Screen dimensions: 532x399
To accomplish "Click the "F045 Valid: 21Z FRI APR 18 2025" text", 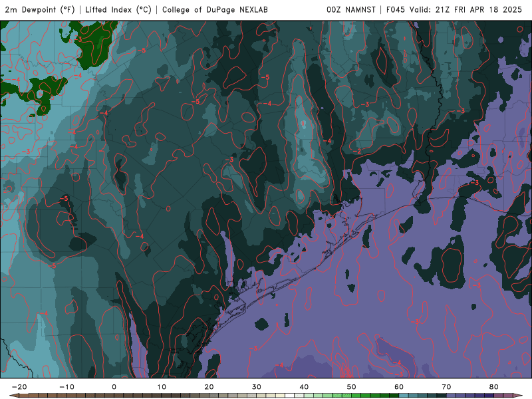I will 454,9.
